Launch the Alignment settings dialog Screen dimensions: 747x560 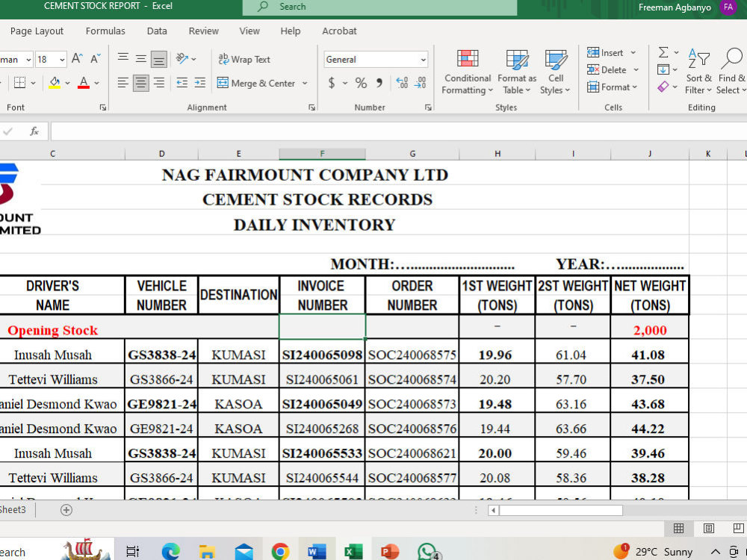[311, 108]
